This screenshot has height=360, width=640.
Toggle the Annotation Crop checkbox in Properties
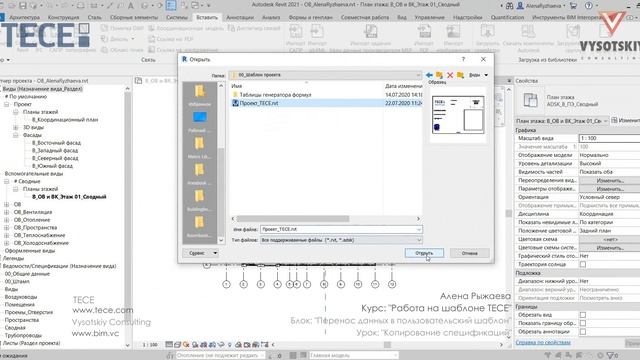coord(583,332)
